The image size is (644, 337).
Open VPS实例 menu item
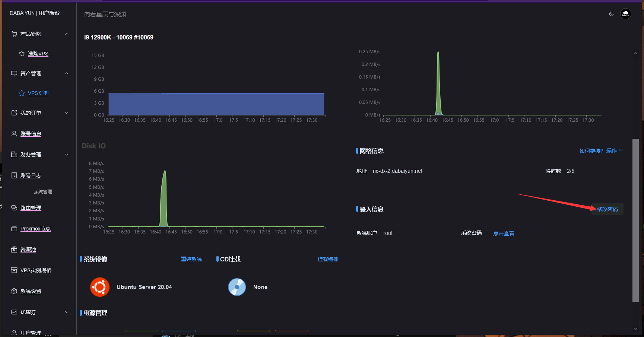[x=38, y=93]
